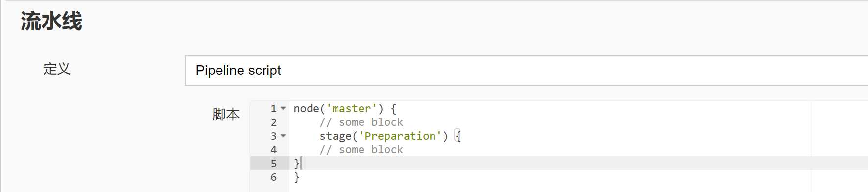The height and width of the screenshot is (192, 868).
Task: Click the opening brace ending line 3
Action: point(458,136)
